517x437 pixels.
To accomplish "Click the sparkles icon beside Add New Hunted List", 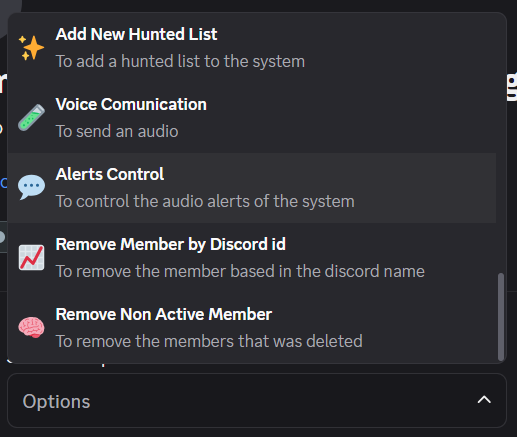I will coord(31,48).
